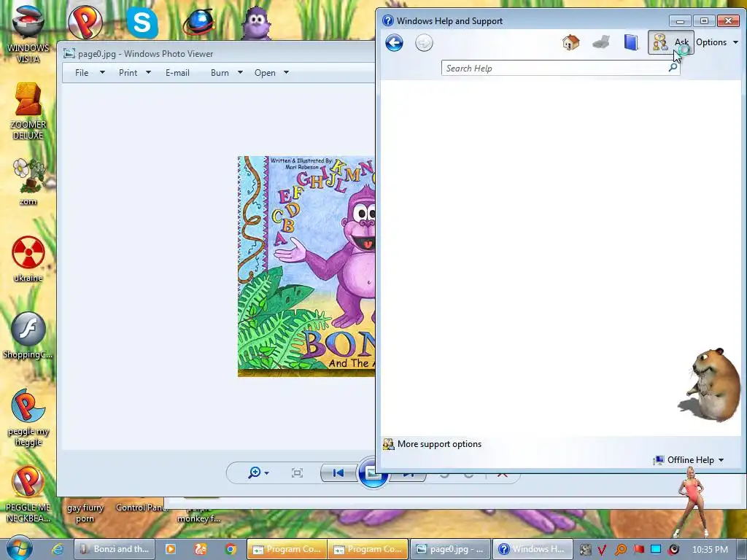
Task: Switch to Bonzi and th... taskbar button
Action: tap(115, 549)
